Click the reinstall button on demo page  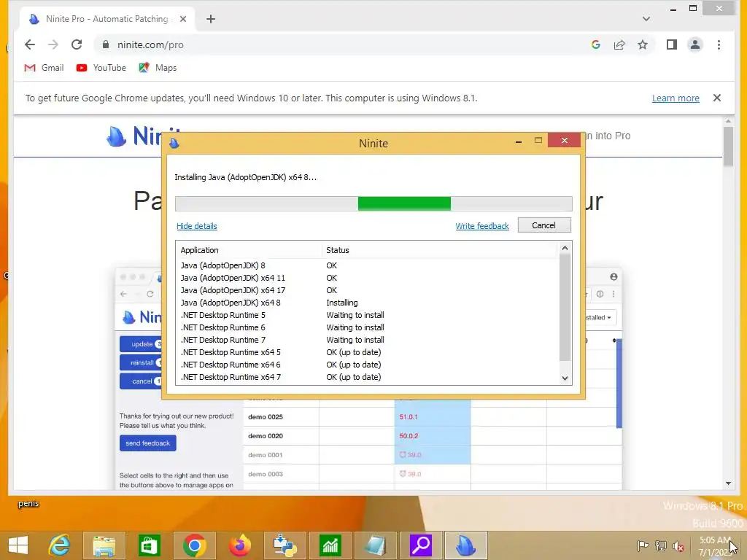(141, 362)
